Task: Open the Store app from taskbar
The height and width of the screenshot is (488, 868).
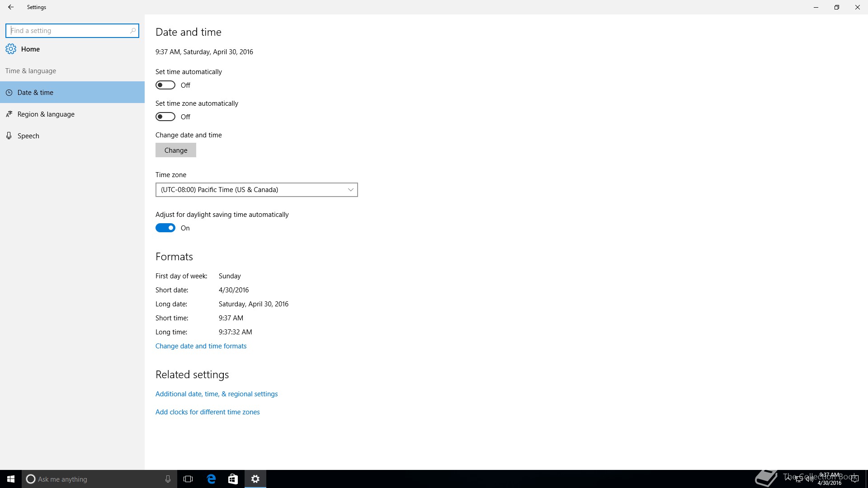Action: pos(233,479)
